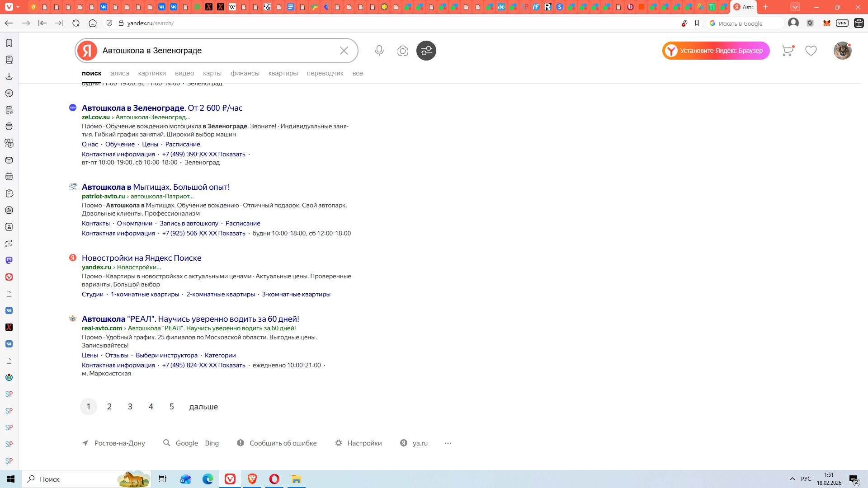Click the microphone voice search icon

tap(379, 51)
